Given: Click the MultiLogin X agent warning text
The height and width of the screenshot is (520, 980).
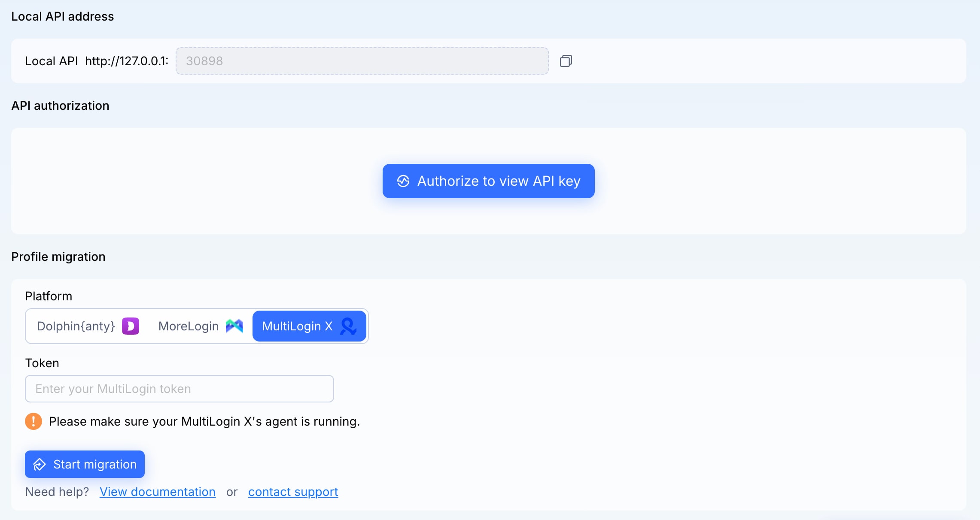Looking at the screenshot, I should tap(204, 421).
